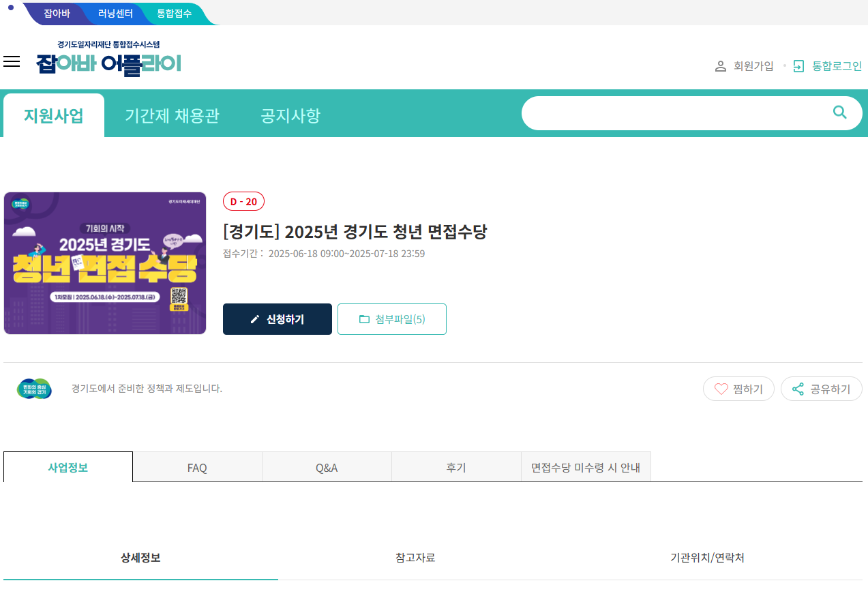Switch to the FAQ tab
Viewport: 868px width, 598px height.
(196, 466)
